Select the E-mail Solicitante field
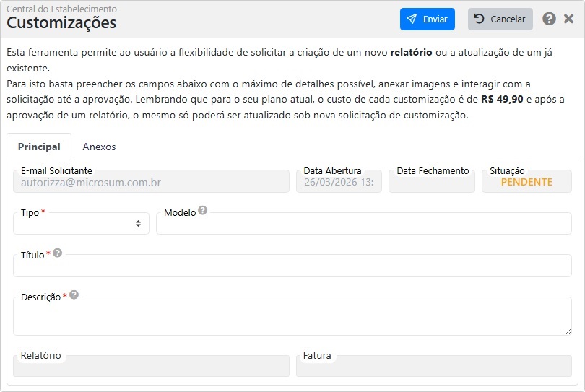 coord(150,183)
